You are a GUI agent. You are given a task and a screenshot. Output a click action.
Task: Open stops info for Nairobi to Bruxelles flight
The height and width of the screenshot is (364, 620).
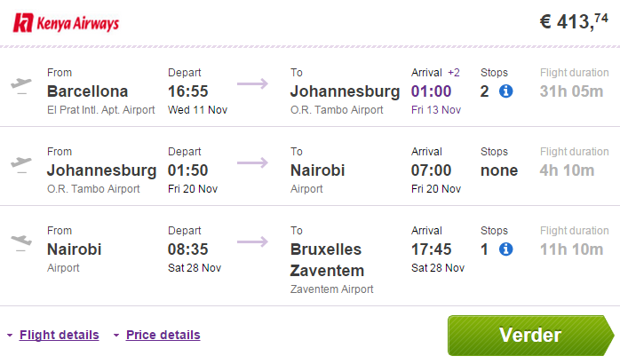pyautogui.click(x=505, y=249)
